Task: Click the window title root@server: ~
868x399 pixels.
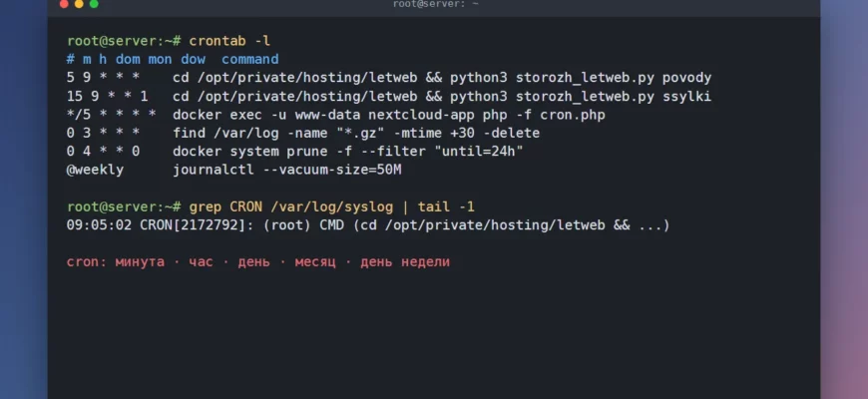Action: click(x=435, y=4)
